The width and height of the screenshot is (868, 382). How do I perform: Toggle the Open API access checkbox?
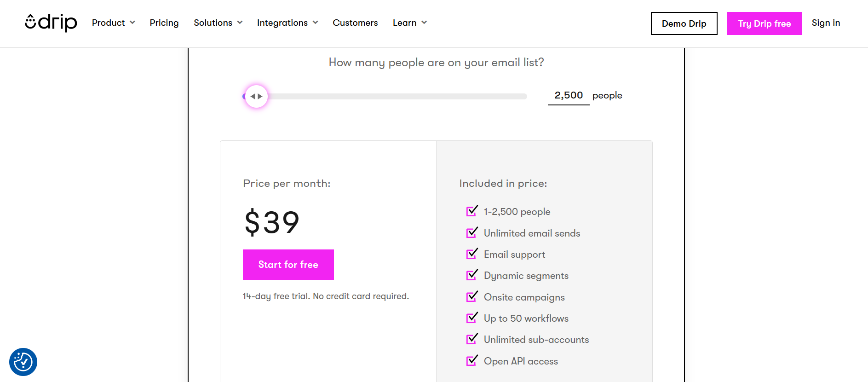[x=471, y=361]
